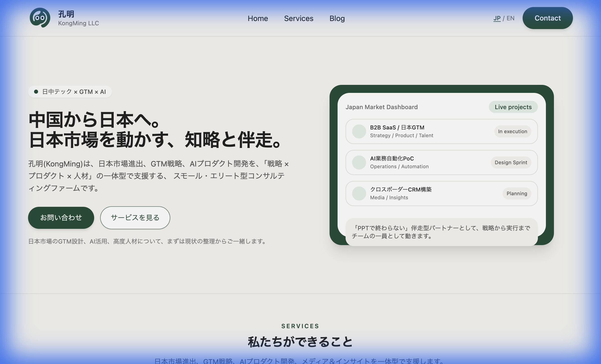Open the クロスボーダーCRM構築 project details
601x364 pixels.
(x=441, y=194)
